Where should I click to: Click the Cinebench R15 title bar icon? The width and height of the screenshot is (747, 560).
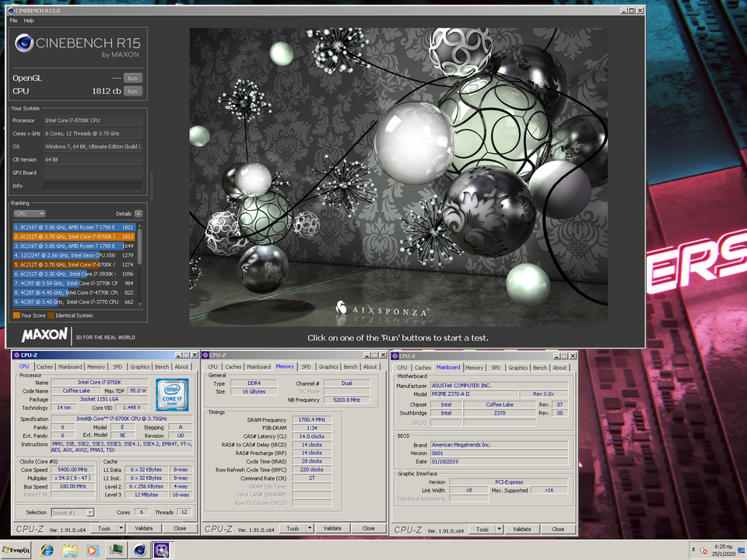[11, 10]
